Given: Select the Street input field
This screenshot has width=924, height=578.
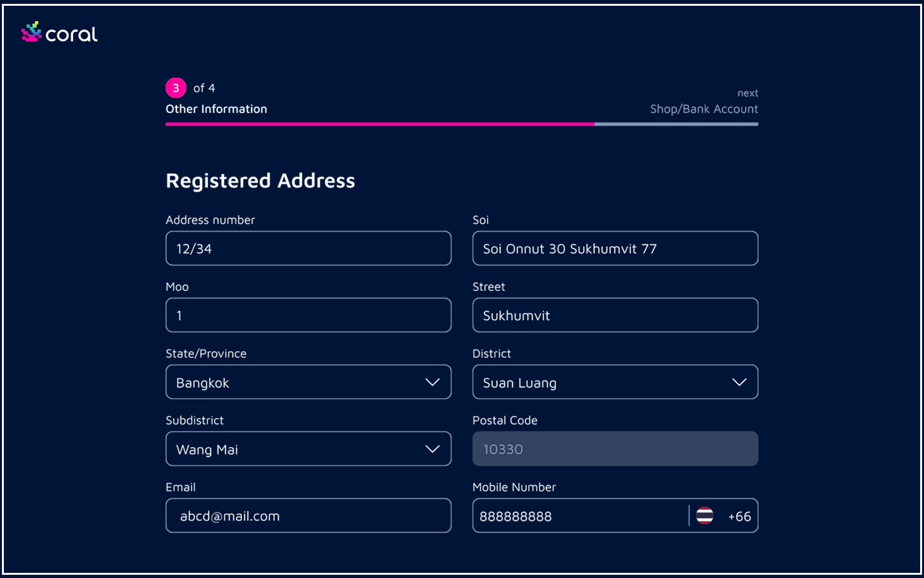Looking at the screenshot, I should click(x=615, y=315).
